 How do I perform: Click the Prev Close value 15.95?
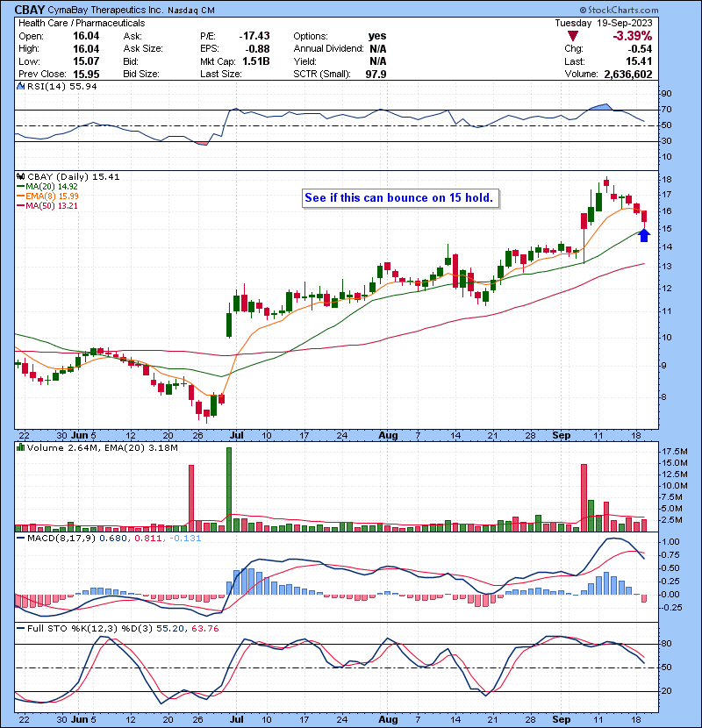86,74
